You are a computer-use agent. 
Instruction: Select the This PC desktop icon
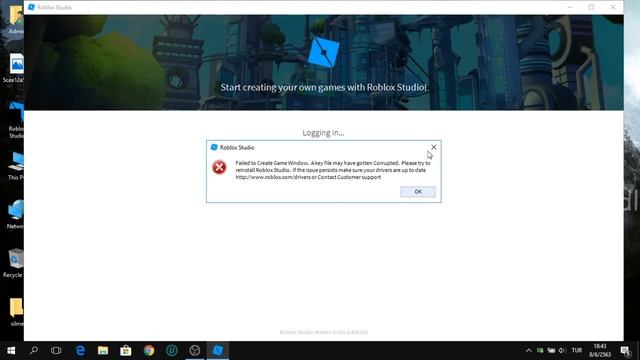click(16, 166)
